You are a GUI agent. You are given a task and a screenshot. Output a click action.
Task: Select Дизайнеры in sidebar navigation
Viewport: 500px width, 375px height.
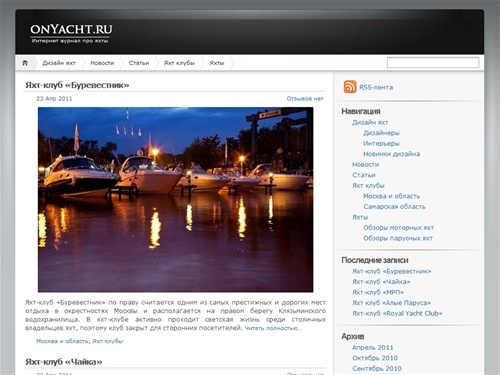(x=381, y=133)
